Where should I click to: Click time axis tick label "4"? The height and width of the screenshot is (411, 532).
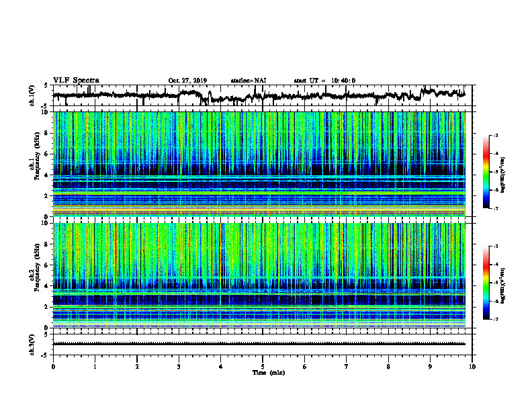point(221,367)
